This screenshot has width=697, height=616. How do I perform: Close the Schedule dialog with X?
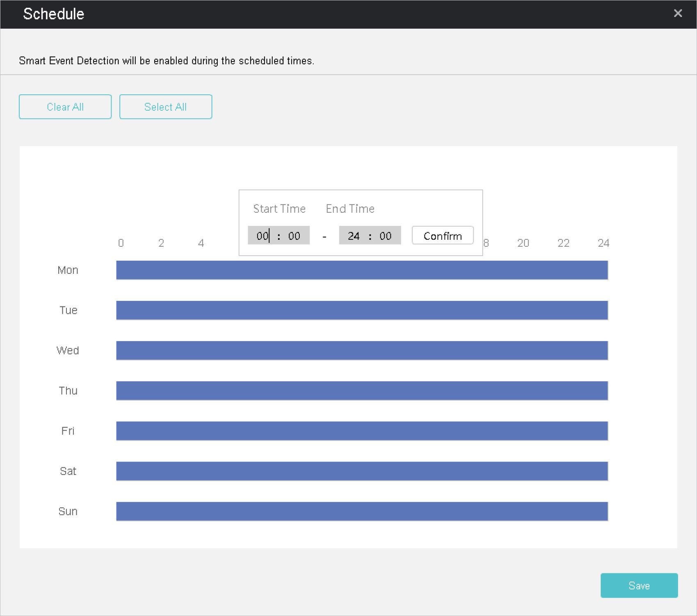coord(678,14)
